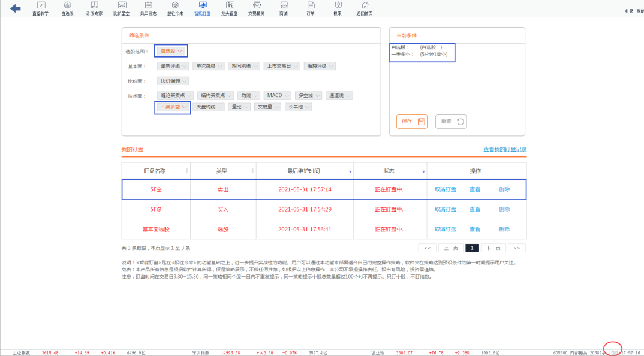This screenshot has height=356, width=644.
Task: Open 交易精灵 from the toolbar
Action: [257, 8]
